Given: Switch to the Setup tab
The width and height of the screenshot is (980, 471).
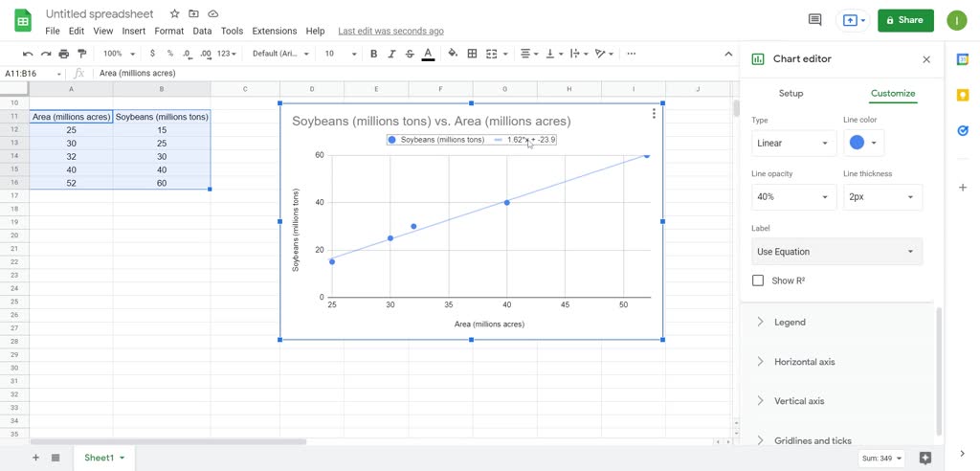Looking at the screenshot, I should 791,94.
